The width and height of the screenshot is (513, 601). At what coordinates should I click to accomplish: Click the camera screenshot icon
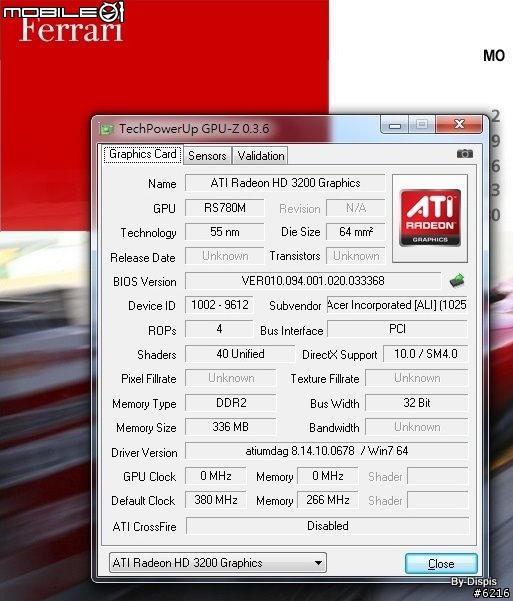point(465,154)
